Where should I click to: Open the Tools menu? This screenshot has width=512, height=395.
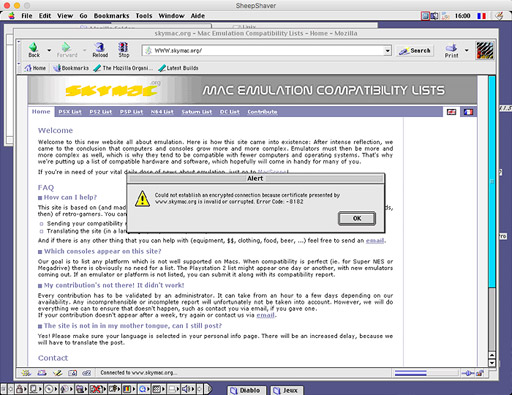click(x=144, y=16)
